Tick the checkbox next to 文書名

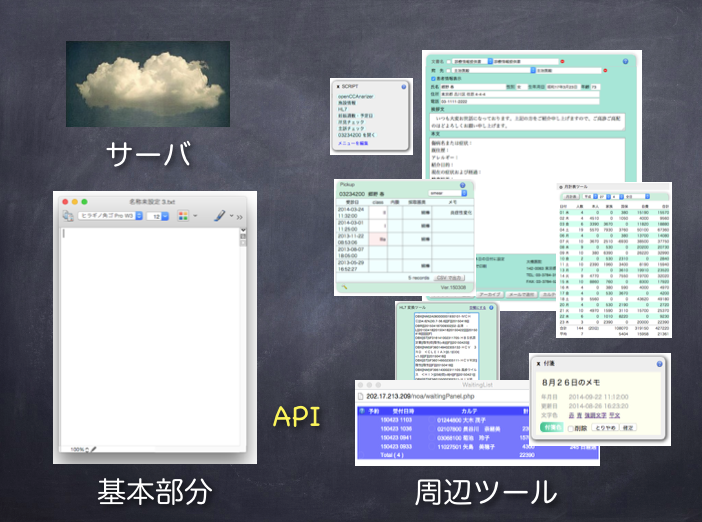point(449,61)
